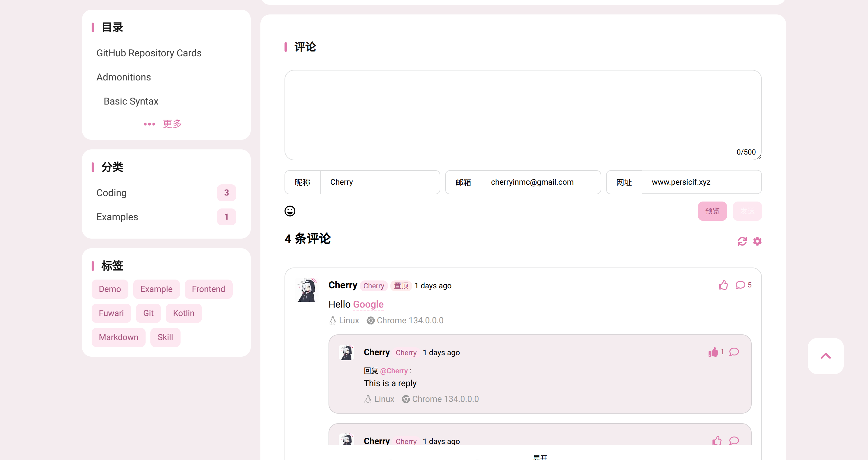Like the pinned Hello Google comment
Viewport: 868px width, 460px height.
pos(723,285)
